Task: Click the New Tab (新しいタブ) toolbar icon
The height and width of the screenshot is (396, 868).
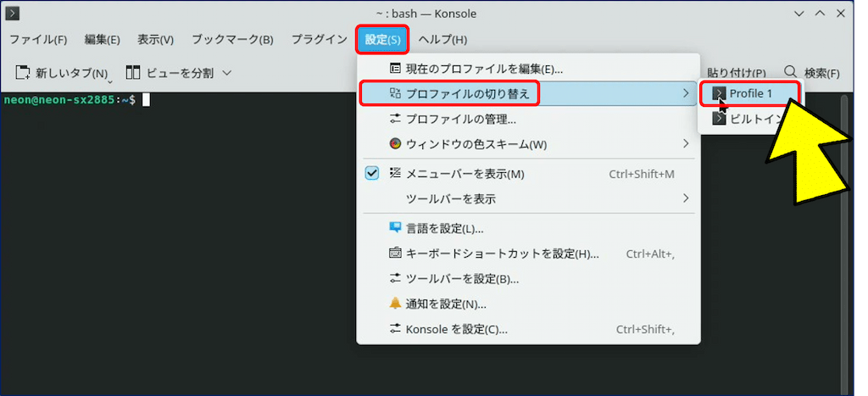Action: point(24,73)
